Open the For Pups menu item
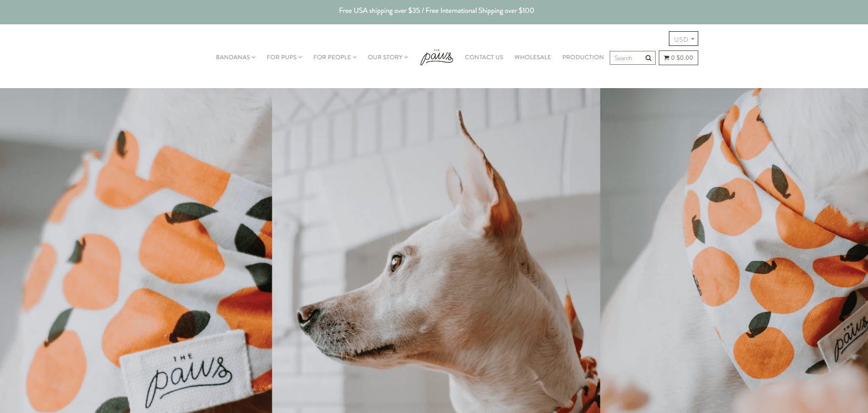Screen dimensions: 868x413 284,57
